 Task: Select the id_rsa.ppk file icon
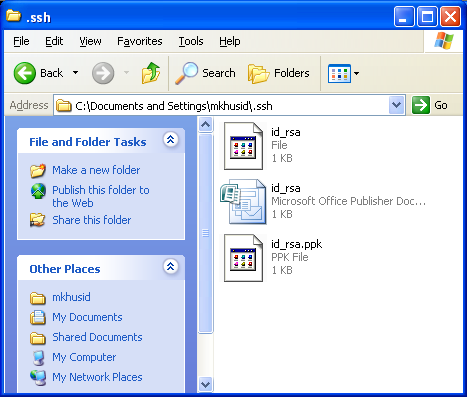pyautogui.click(x=243, y=258)
